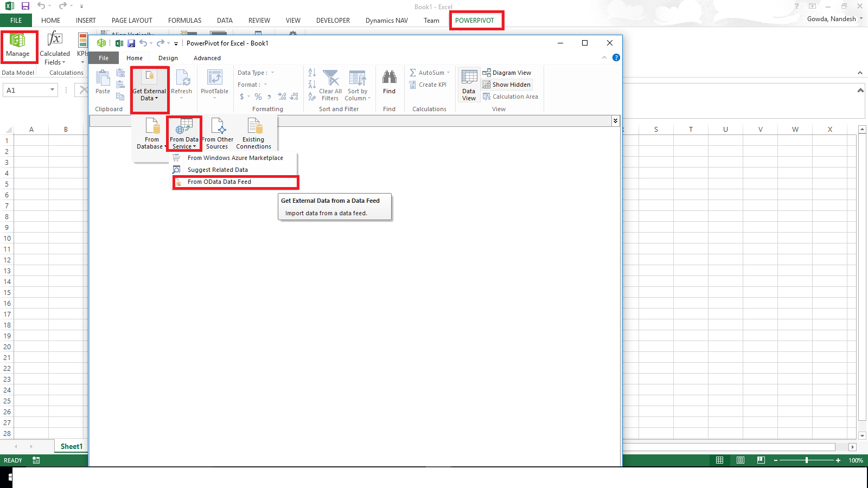Open Excel POWERPIVOT tab

pyautogui.click(x=475, y=21)
